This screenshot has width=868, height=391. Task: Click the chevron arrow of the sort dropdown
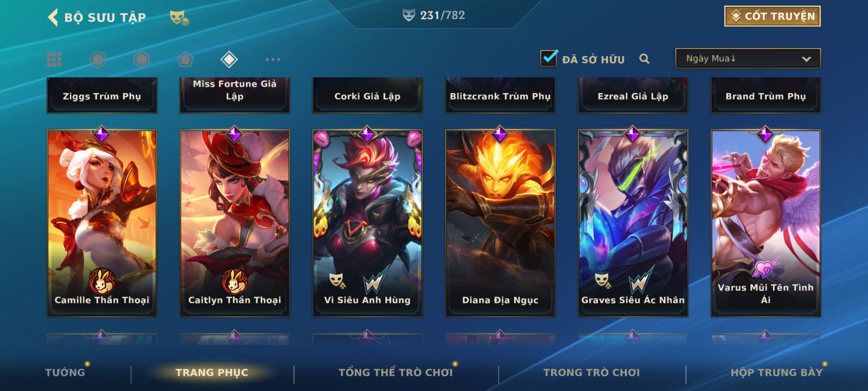[x=806, y=59]
